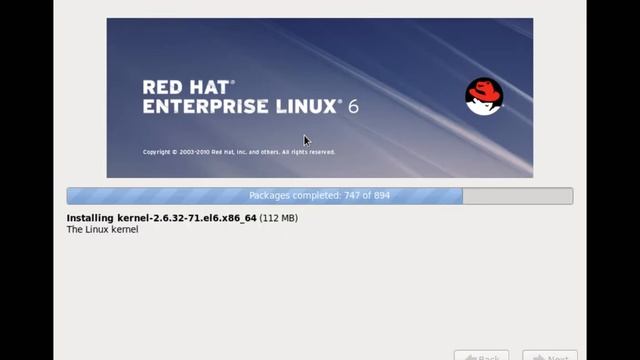
Task: Click the Red Hat Enterprise Linux 6 banner
Action: pyautogui.click(x=320, y=98)
